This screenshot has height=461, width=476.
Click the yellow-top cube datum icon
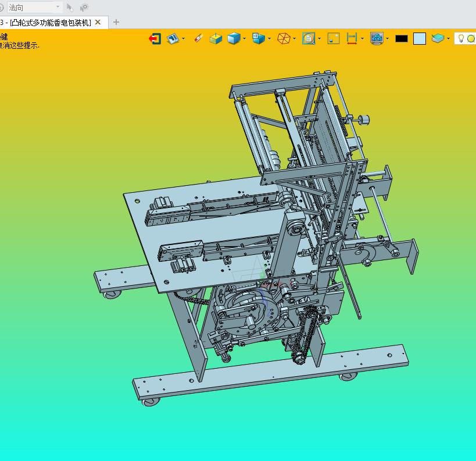(x=216, y=39)
